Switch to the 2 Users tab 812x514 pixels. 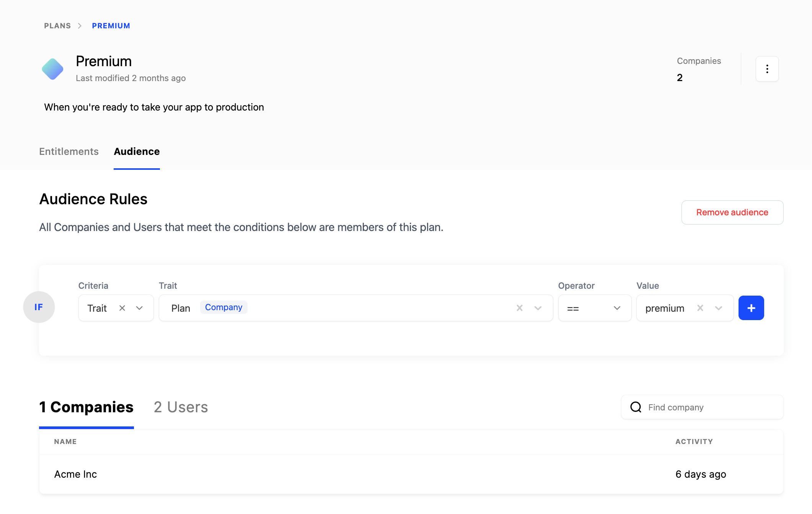pos(181,407)
